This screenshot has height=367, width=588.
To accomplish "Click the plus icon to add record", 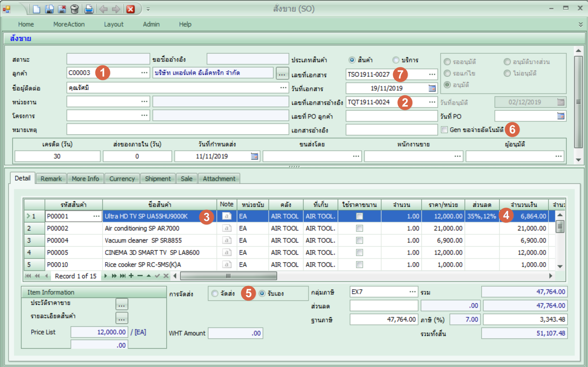I will (131, 276).
